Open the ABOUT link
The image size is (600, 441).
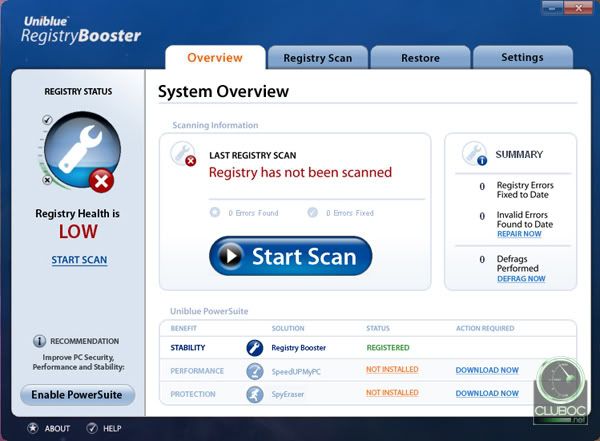tap(57, 428)
